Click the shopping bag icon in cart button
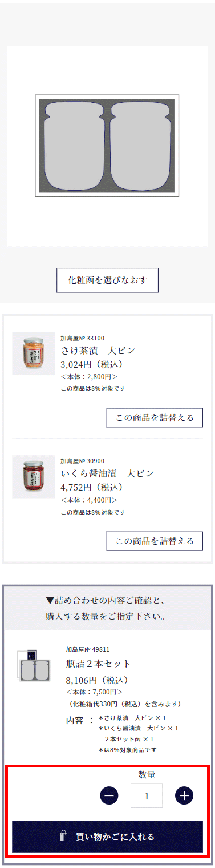 pyautogui.click(x=64, y=837)
